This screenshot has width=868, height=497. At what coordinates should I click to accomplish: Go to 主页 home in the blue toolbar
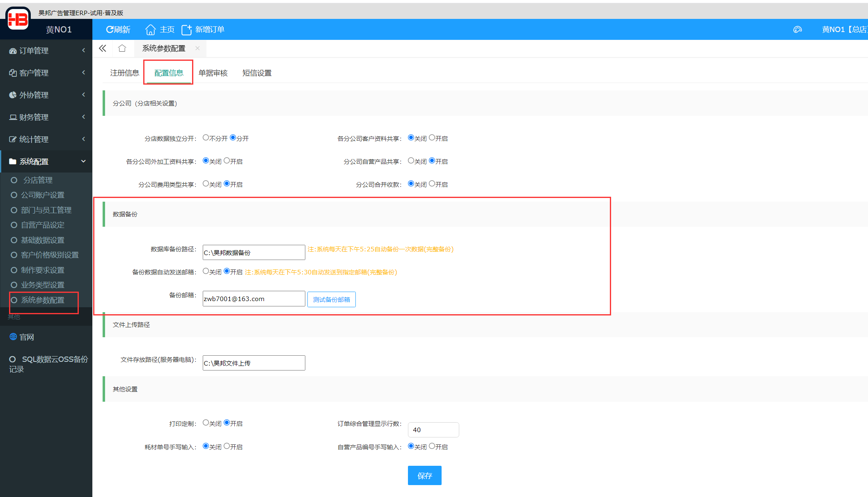coord(160,30)
